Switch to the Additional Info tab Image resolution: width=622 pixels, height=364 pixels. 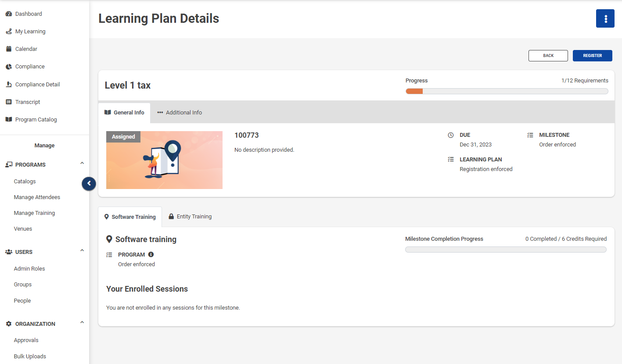(x=179, y=112)
